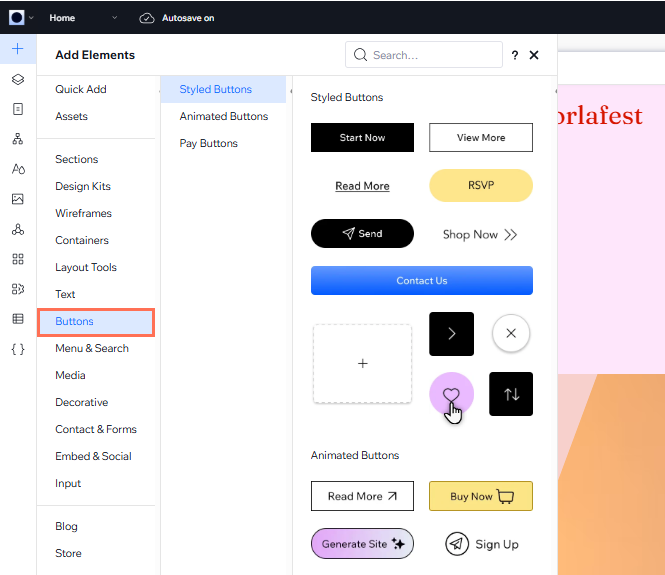
Task: Open the Media image icon in sidebar
Action: pyautogui.click(x=18, y=199)
